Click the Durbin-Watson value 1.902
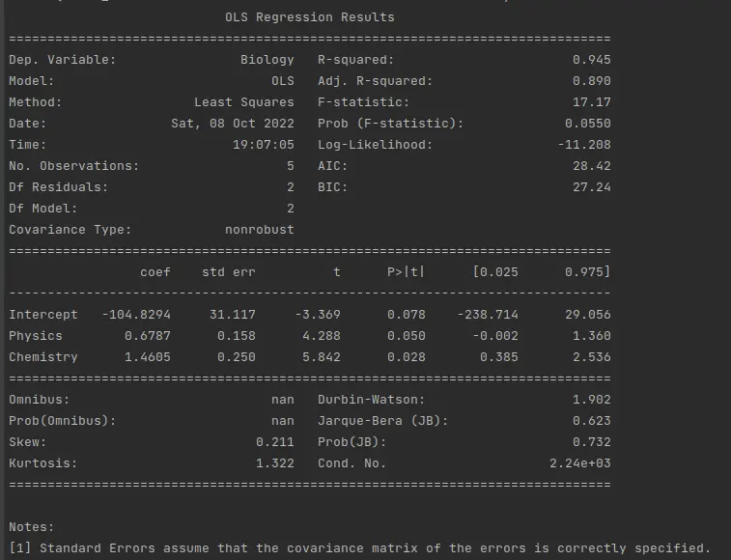The width and height of the screenshot is (731, 560). (x=592, y=400)
